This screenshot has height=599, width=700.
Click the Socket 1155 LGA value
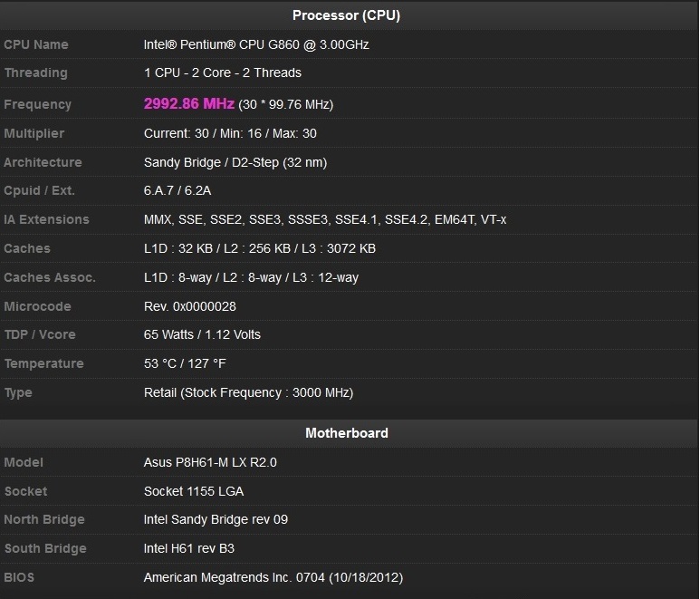coord(194,491)
